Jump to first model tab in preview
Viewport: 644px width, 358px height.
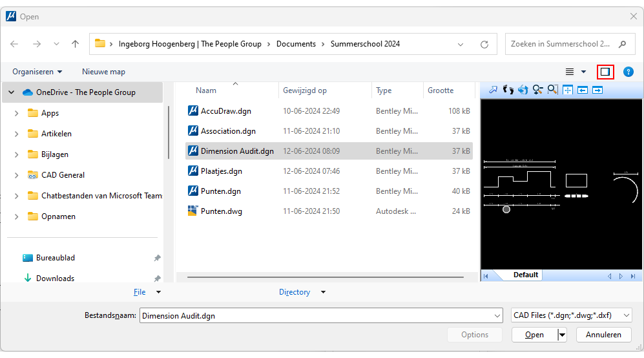tap(486, 276)
